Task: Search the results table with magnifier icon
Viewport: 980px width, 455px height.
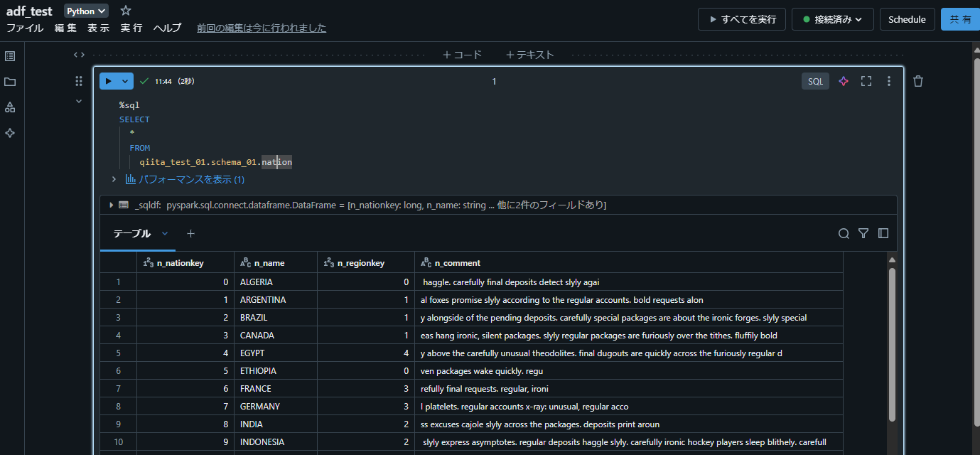Action: click(844, 233)
